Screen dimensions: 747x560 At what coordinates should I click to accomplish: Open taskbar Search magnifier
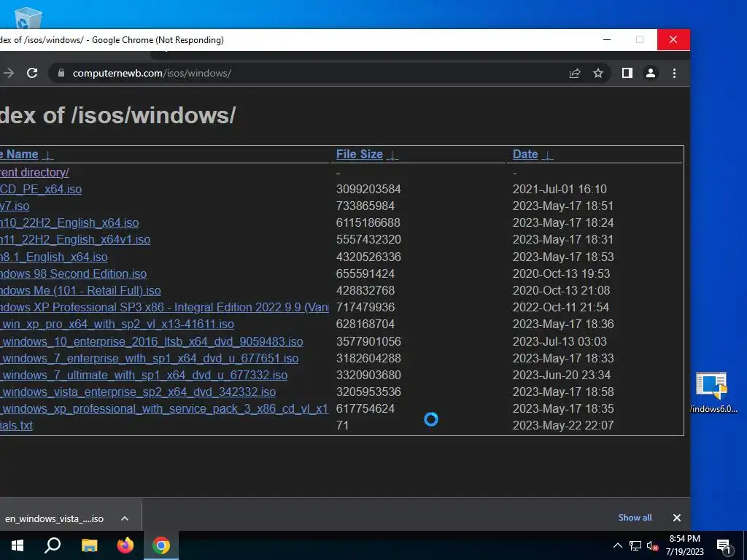(53, 545)
